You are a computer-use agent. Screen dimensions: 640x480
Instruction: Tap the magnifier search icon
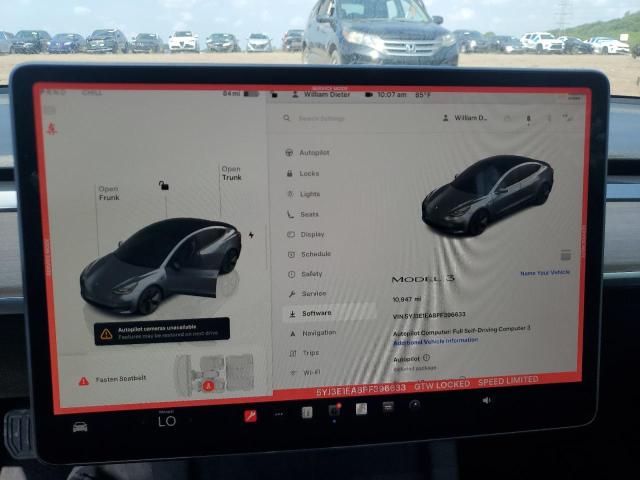[287, 118]
